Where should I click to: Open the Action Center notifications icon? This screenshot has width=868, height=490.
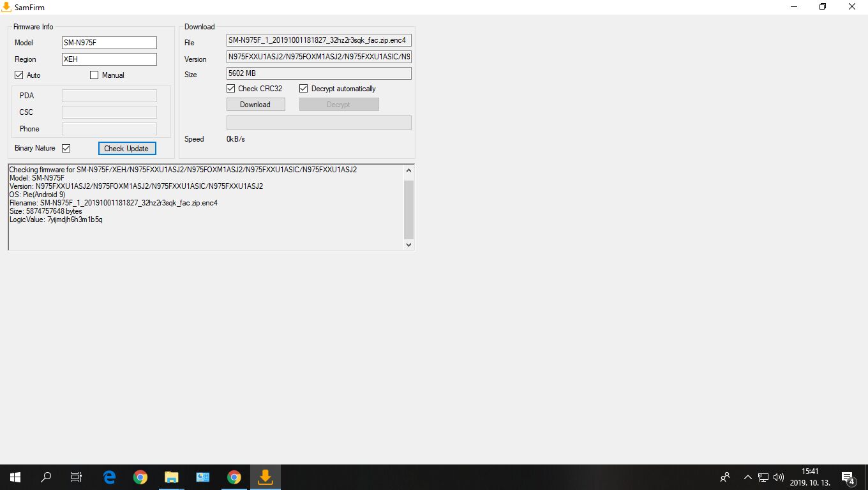pos(848,477)
